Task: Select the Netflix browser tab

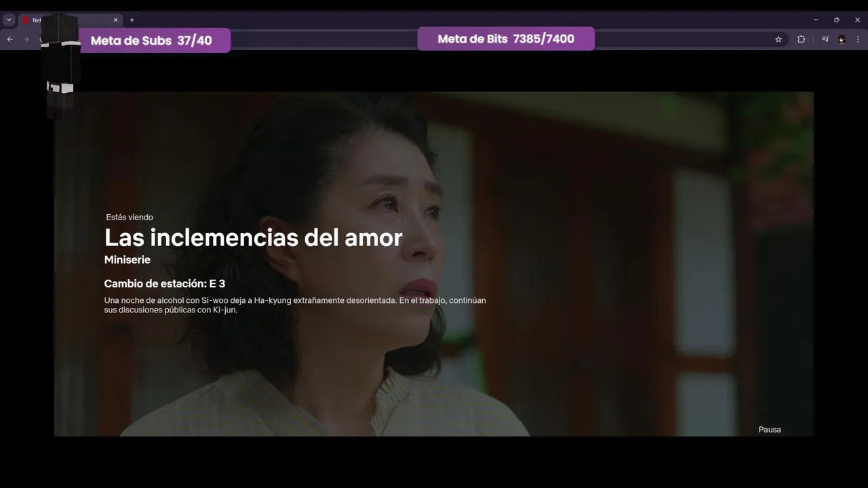Action: [x=69, y=20]
